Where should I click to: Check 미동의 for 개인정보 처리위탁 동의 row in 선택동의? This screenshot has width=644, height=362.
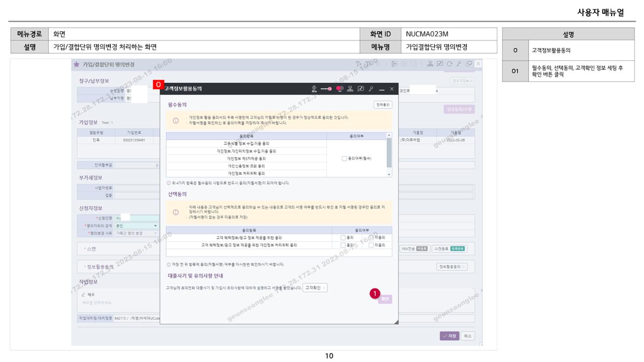point(372,245)
